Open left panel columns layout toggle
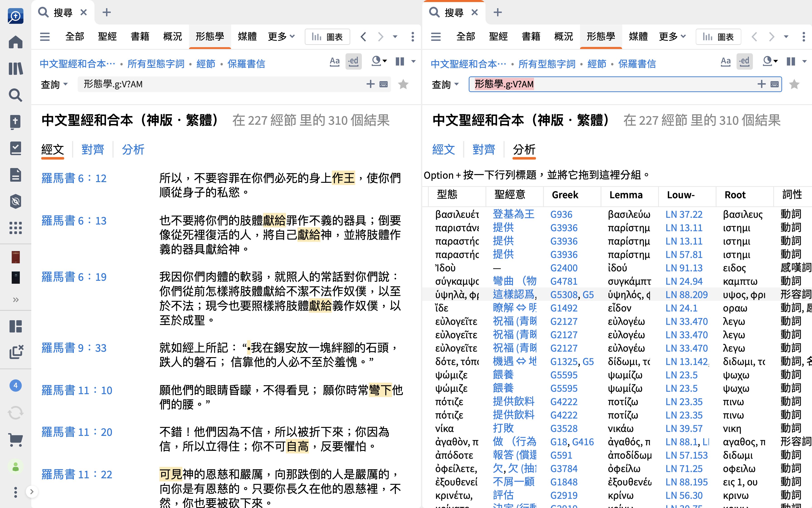The image size is (812, 508). pyautogui.click(x=400, y=61)
